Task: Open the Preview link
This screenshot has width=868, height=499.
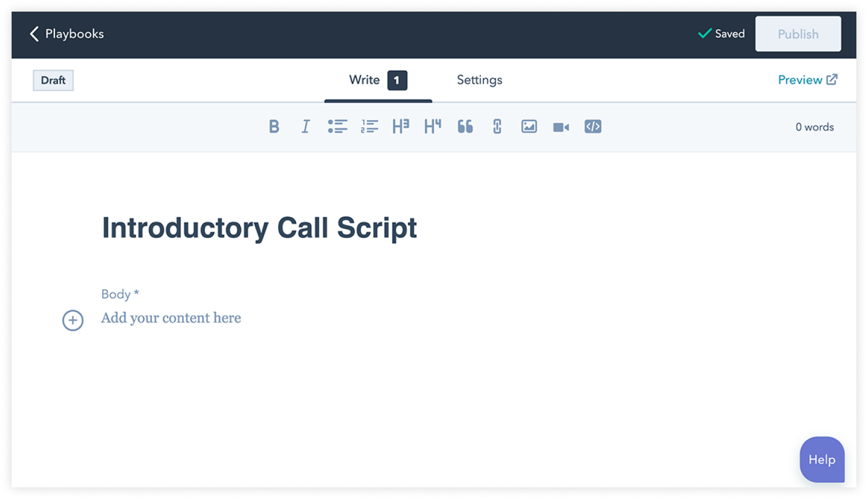Action: [807, 80]
